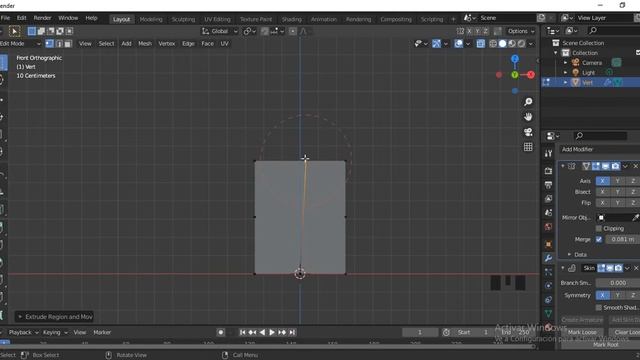
Task: Toggle Mirror Axis X button
Action: [602, 181]
